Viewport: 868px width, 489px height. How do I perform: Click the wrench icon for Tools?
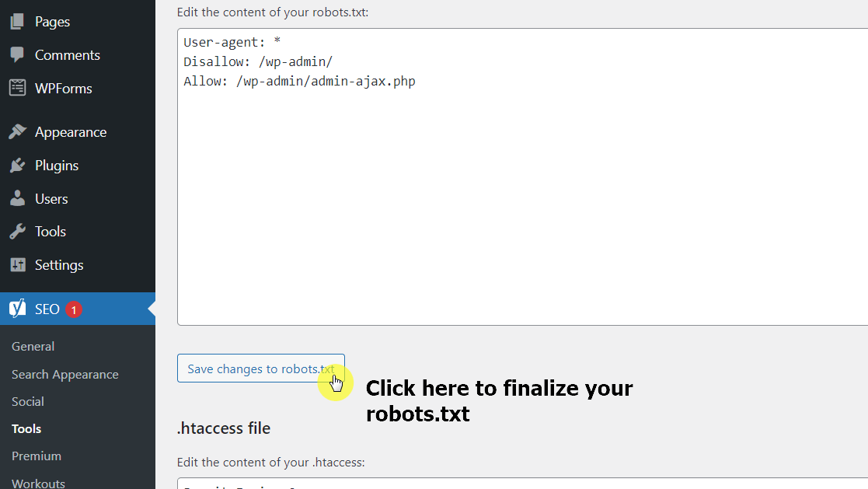point(16,231)
